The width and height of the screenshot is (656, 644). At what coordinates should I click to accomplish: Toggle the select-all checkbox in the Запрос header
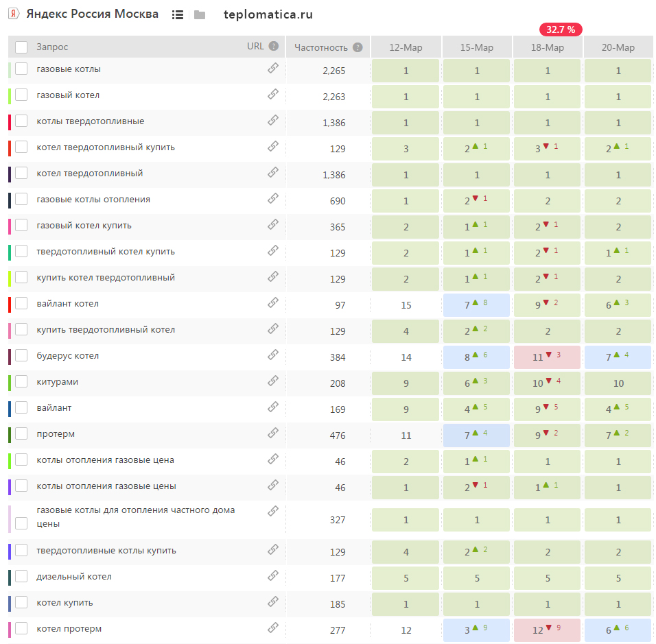tap(21, 47)
